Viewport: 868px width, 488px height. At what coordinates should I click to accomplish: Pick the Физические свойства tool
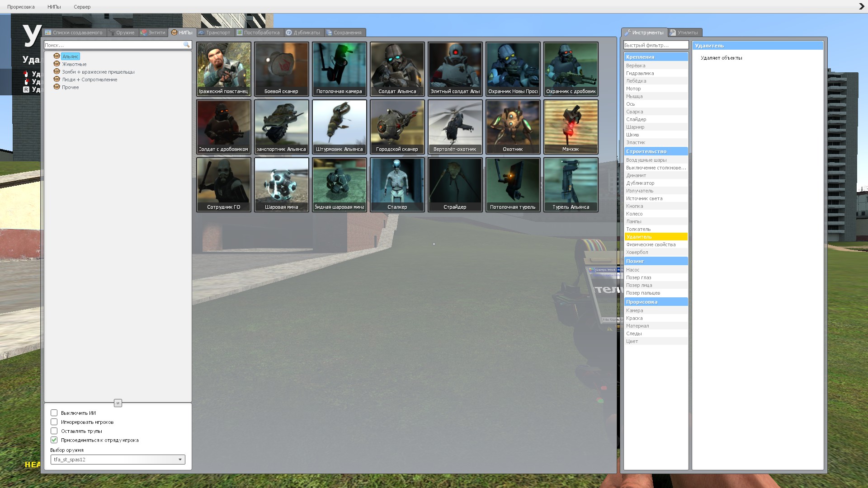click(x=656, y=244)
